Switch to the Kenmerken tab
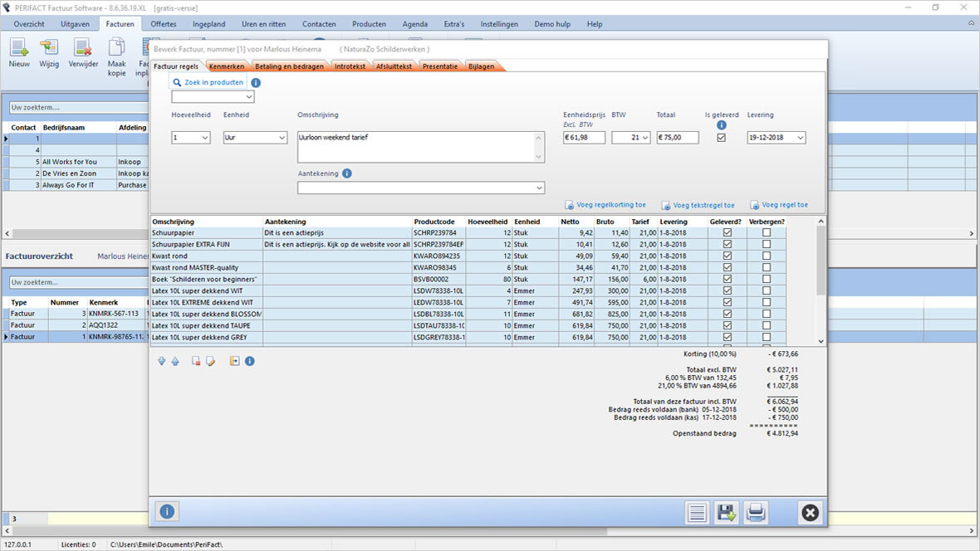This screenshot has height=551, width=980. click(227, 66)
